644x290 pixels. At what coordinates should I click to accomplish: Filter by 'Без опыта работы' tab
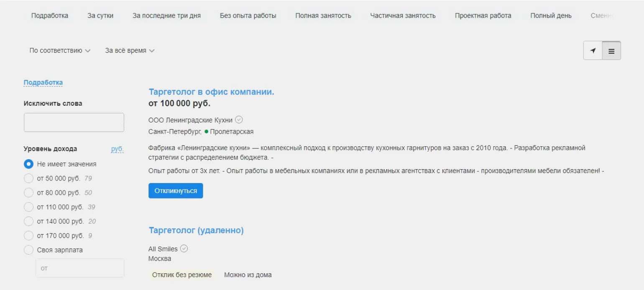tap(248, 16)
